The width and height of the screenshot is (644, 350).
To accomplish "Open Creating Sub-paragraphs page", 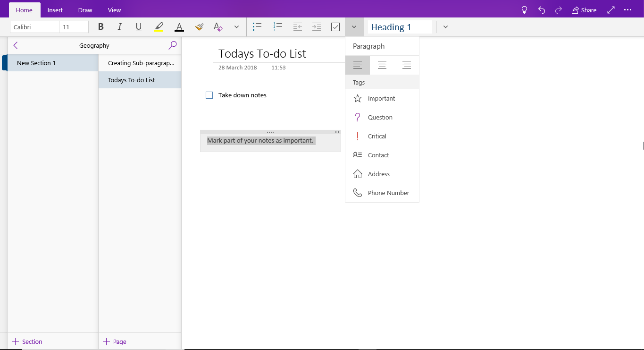I will point(140,63).
